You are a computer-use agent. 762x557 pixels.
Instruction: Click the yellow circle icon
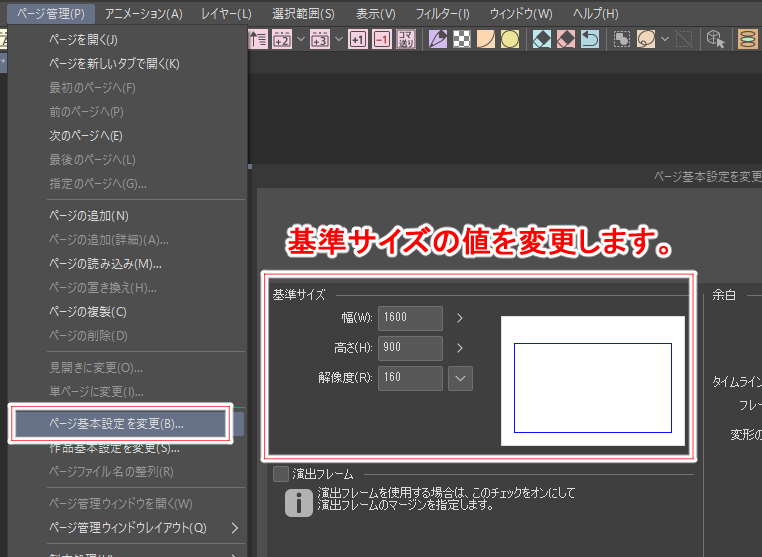[x=510, y=39]
